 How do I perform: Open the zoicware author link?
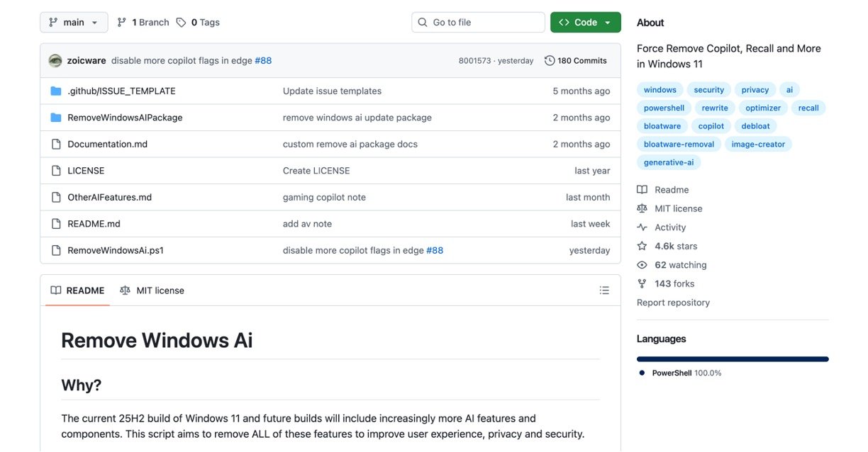click(87, 60)
